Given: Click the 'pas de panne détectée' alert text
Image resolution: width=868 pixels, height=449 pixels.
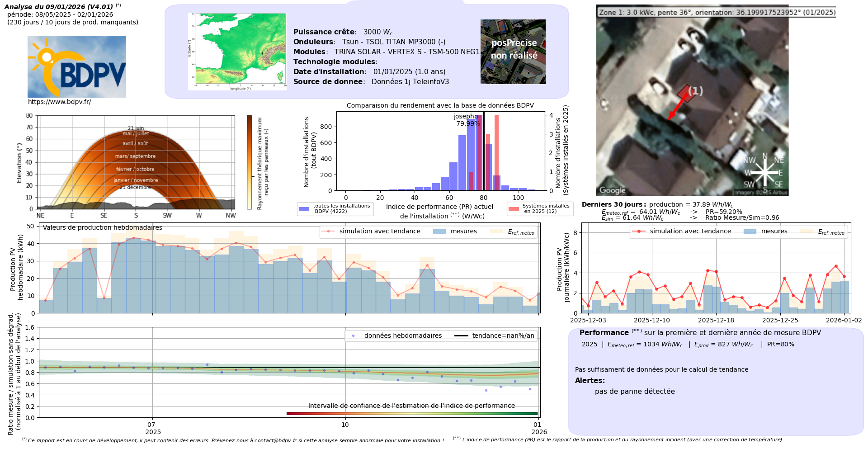Looking at the screenshot, I should point(635,392).
